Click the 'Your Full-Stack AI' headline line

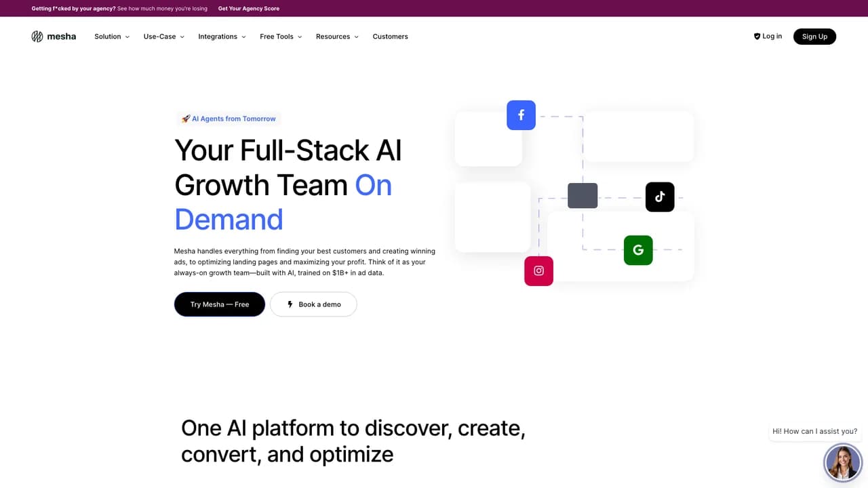288,150
